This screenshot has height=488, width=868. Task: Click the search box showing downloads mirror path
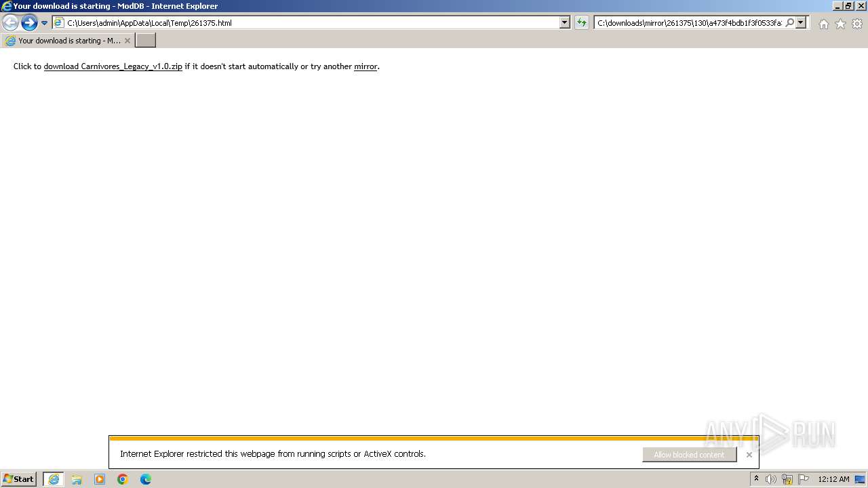(689, 22)
